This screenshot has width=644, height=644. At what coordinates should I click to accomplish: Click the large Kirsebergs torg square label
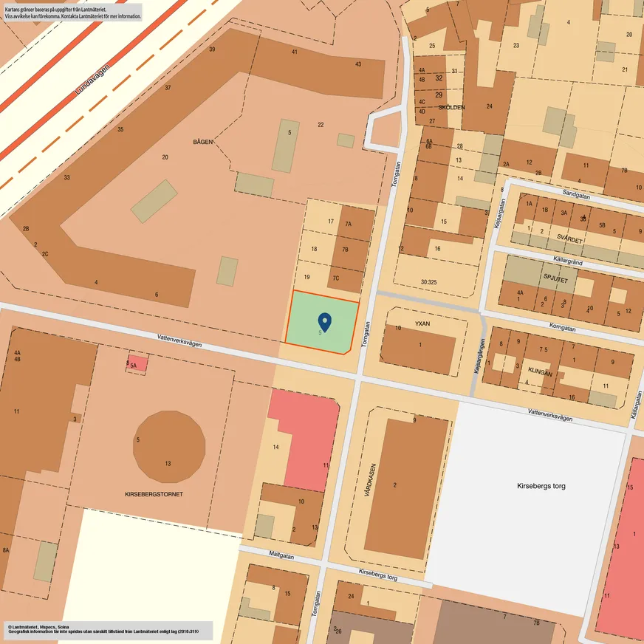tap(541, 486)
